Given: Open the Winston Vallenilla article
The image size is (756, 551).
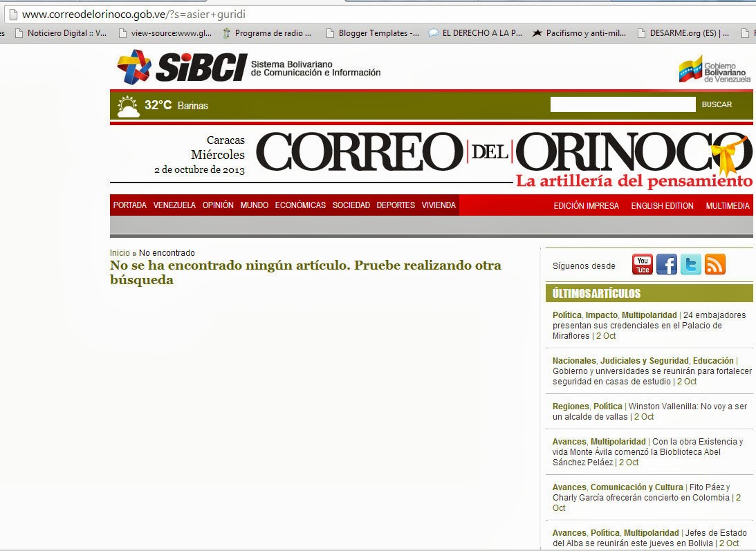Looking at the screenshot, I should tap(650, 411).
